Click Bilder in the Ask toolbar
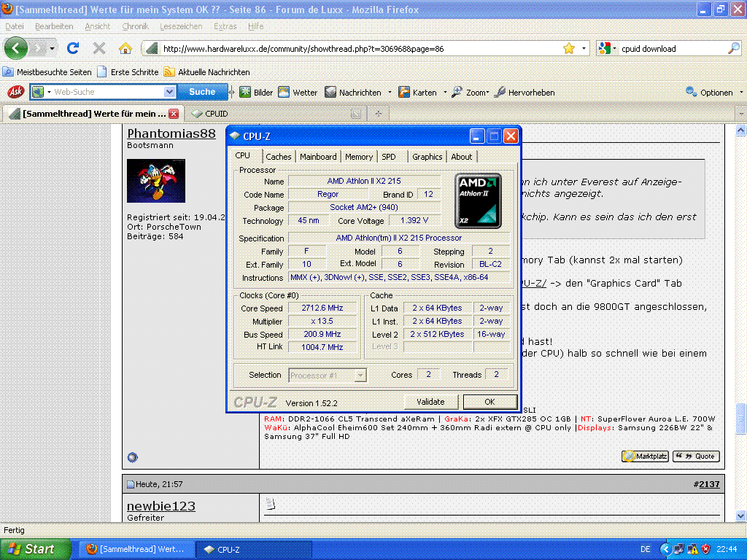This screenshot has height=560, width=747. click(x=256, y=93)
